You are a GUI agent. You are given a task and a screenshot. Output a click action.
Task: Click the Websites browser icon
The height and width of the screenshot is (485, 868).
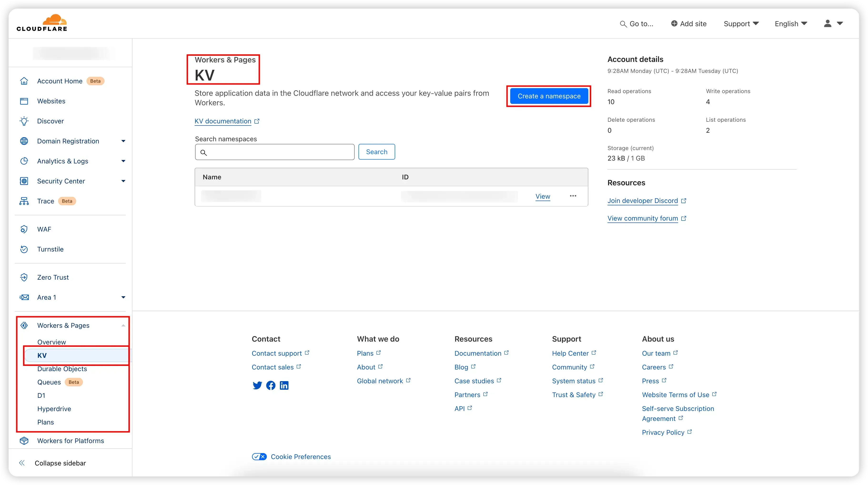pos(24,101)
